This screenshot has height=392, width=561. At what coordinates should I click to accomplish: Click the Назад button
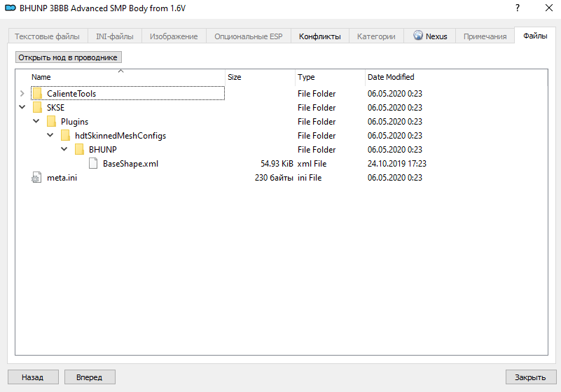tap(33, 377)
